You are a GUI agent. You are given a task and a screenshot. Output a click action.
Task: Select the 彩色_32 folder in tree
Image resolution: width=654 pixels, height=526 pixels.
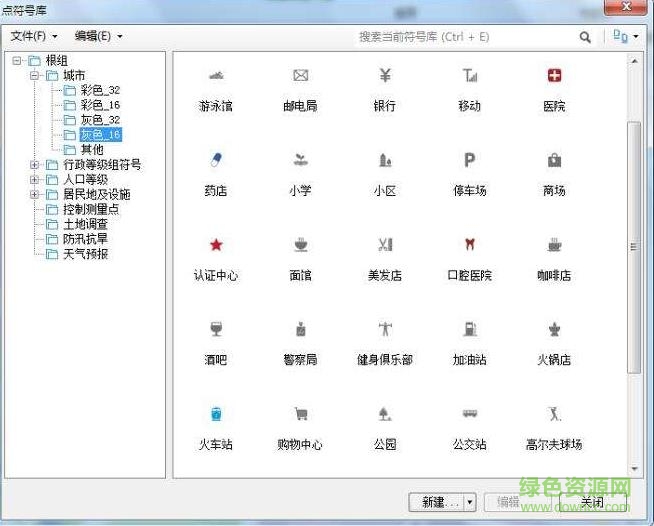point(100,90)
